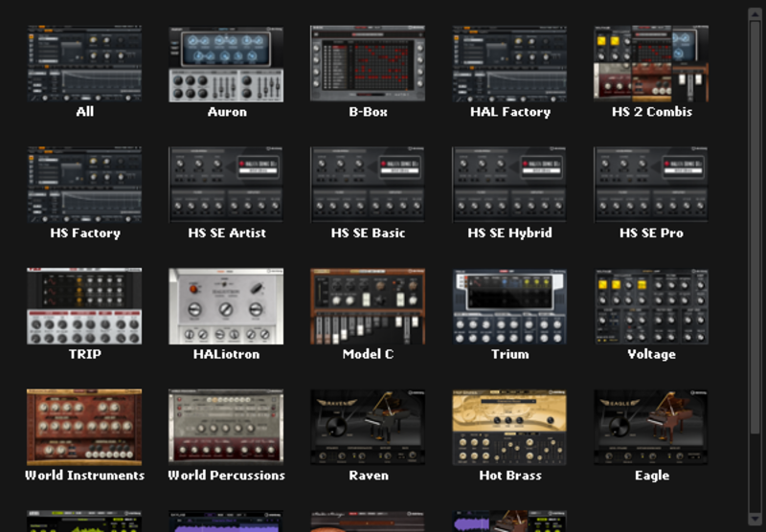Pick the World Percussions thumbnail image
Viewport: 766px width, 532px height.
[x=226, y=427]
